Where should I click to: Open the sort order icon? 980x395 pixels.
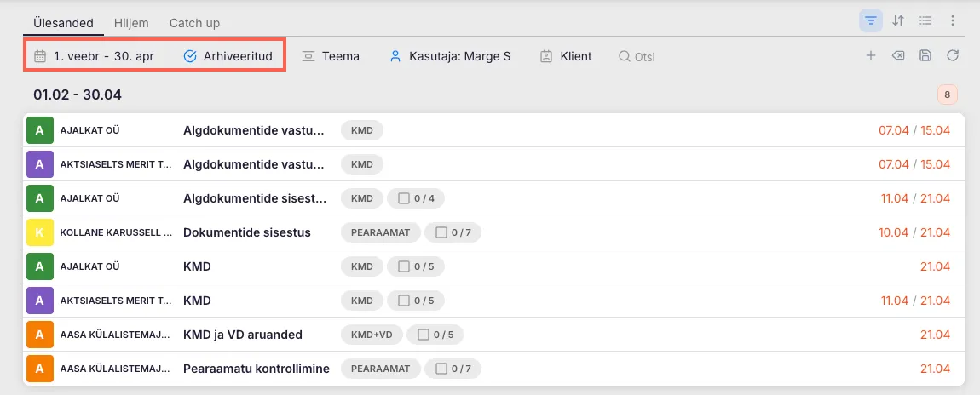point(897,21)
